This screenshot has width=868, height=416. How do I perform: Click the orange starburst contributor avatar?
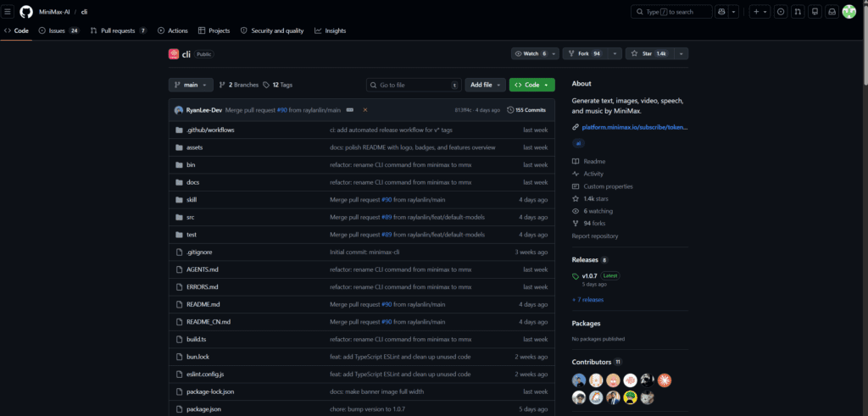[x=665, y=380]
